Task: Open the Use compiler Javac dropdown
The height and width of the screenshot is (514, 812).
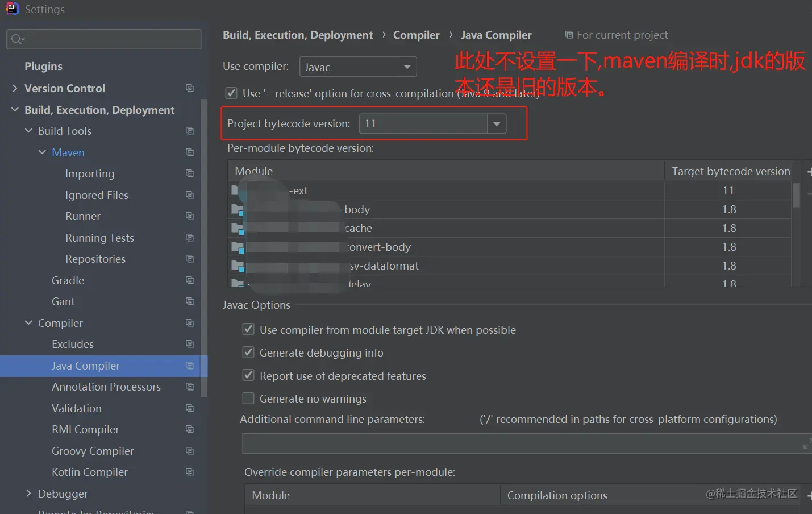Action: pos(358,67)
